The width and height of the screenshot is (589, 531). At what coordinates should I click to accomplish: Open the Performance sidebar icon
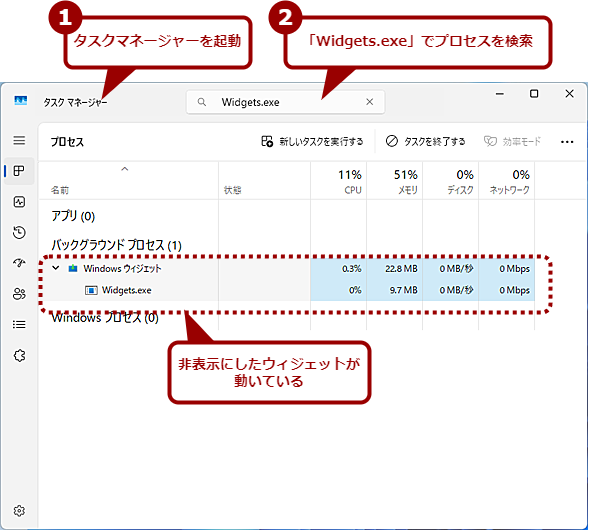(19, 202)
